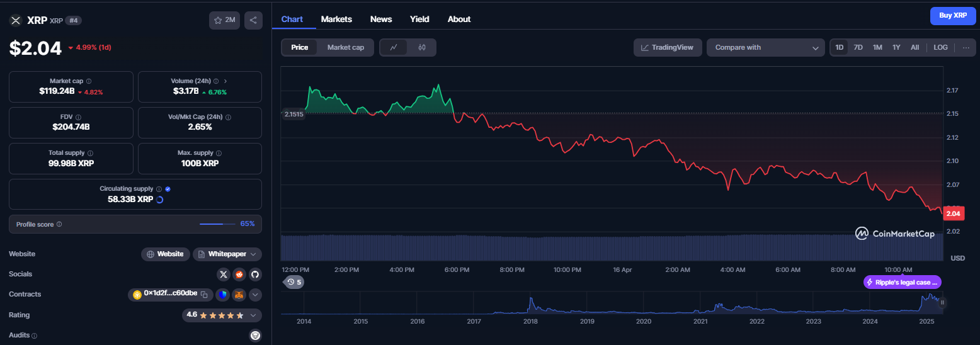The image size is (980, 345).
Task: Select the Price chart toggle
Action: pyautogui.click(x=300, y=47)
